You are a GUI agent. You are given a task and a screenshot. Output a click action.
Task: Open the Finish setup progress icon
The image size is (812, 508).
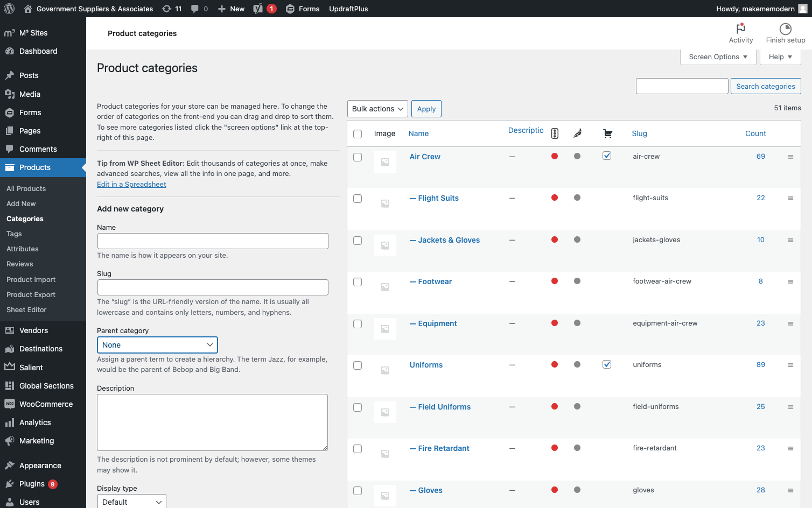(786, 33)
